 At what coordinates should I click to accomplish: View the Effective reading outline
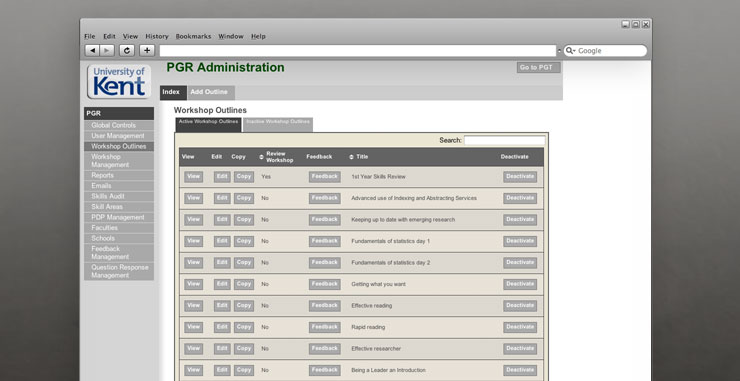tap(193, 305)
